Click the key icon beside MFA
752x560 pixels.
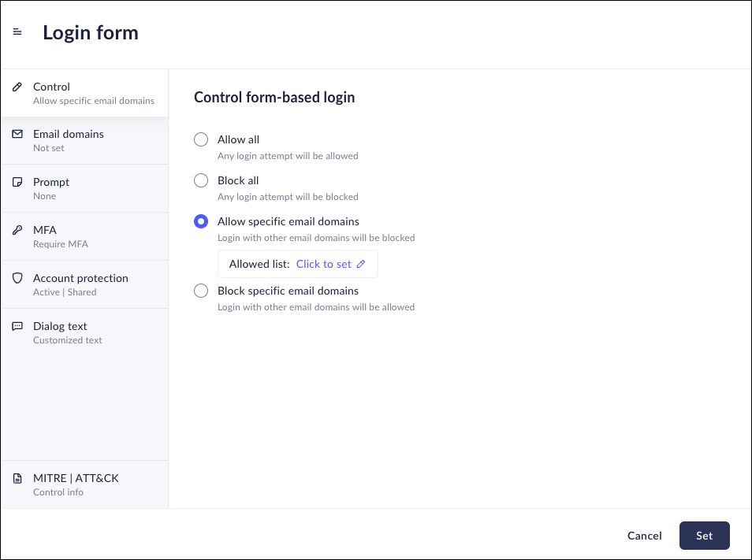[x=17, y=230]
